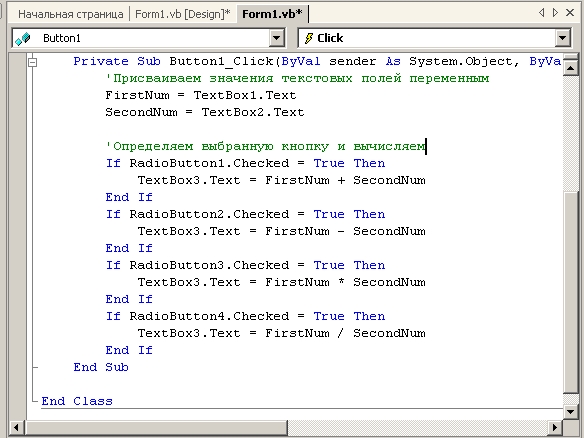Switch to the Начальная страница tab
The height and width of the screenshot is (438, 584).
point(70,14)
